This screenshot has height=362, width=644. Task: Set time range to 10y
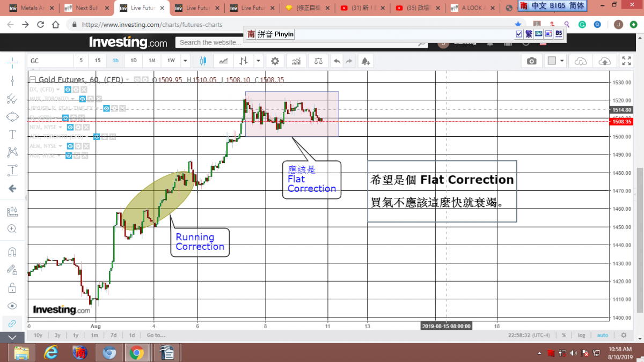tap(38, 335)
